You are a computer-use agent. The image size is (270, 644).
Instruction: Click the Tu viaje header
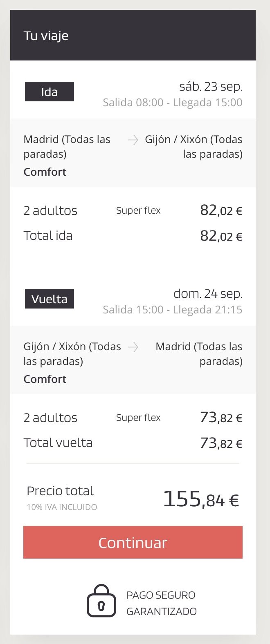[x=46, y=36]
